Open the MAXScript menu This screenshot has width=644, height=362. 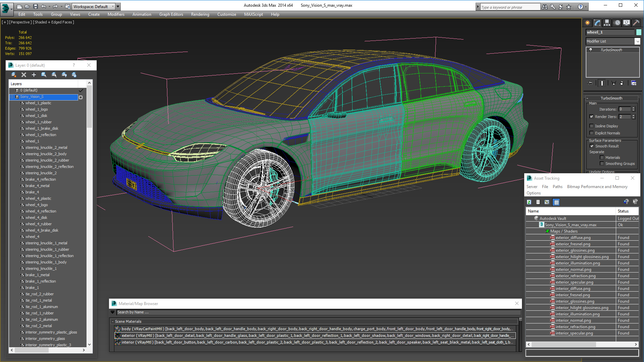pos(254,14)
